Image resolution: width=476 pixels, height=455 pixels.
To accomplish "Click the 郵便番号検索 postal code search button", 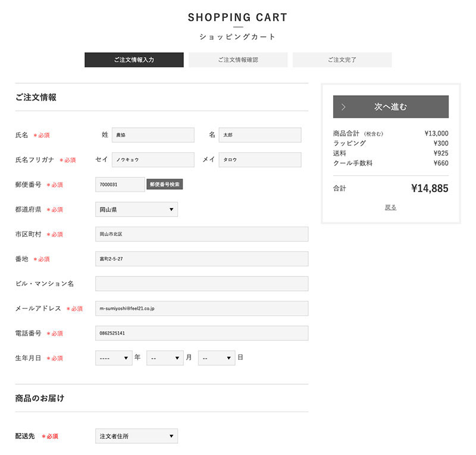I will click(x=165, y=184).
